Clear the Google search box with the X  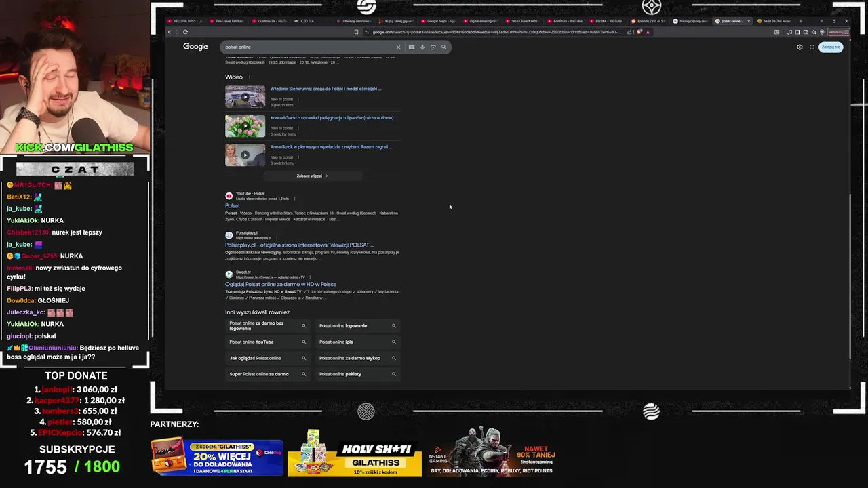(398, 47)
